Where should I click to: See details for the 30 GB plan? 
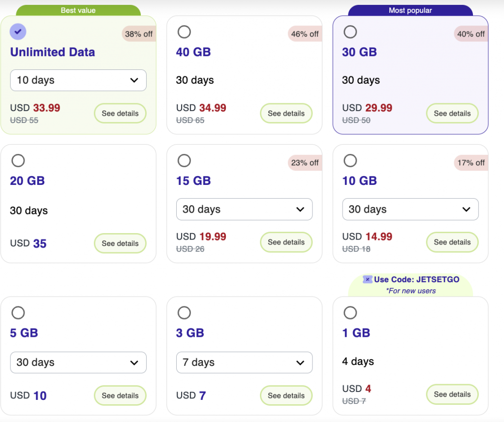point(452,113)
